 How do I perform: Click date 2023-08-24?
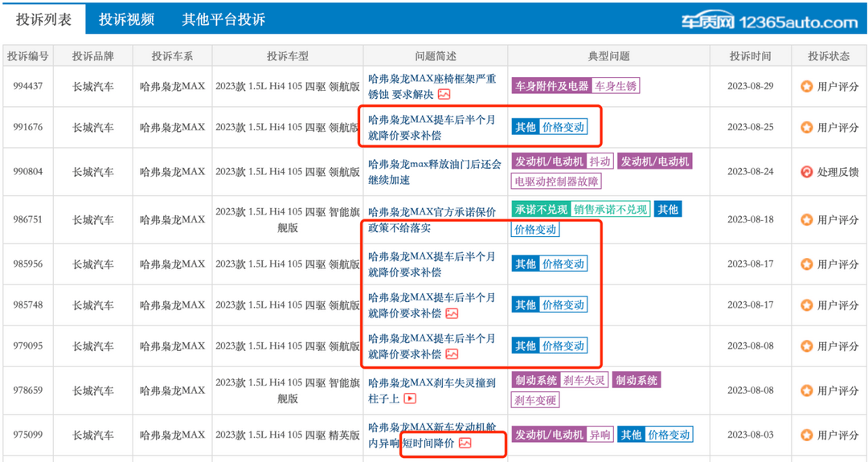pyautogui.click(x=750, y=171)
